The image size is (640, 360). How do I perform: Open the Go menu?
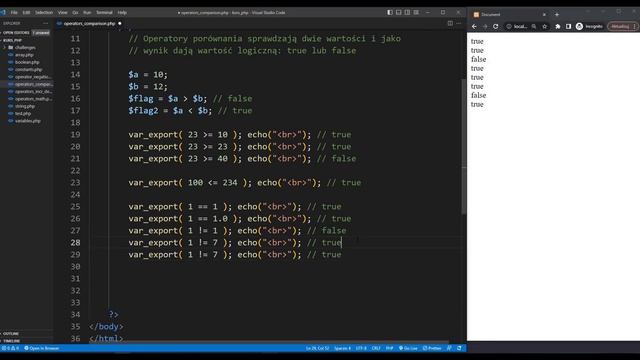(75, 13)
